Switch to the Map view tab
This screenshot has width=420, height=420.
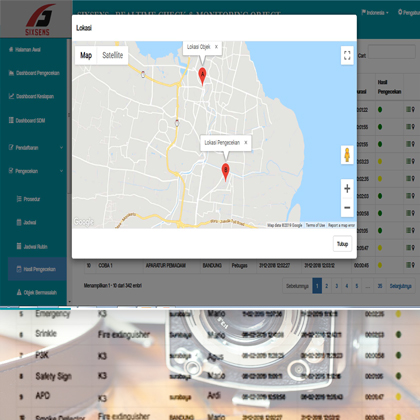[x=86, y=55]
